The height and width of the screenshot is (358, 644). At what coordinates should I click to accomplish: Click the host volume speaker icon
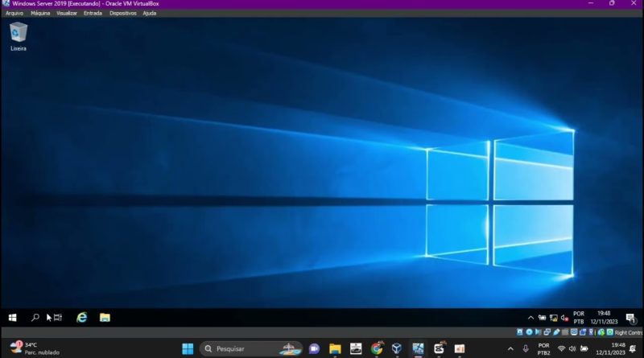pyautogui.click(x=572, y=349)
